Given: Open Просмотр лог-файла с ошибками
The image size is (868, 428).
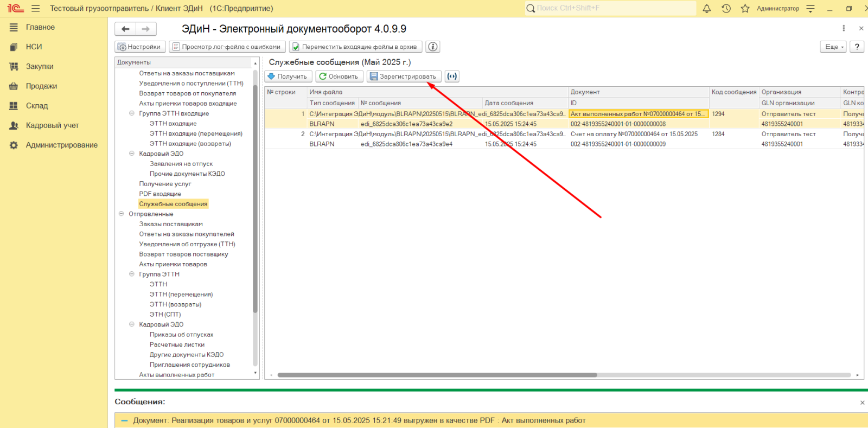Looking at the screenshot, I should pos(227,47).
